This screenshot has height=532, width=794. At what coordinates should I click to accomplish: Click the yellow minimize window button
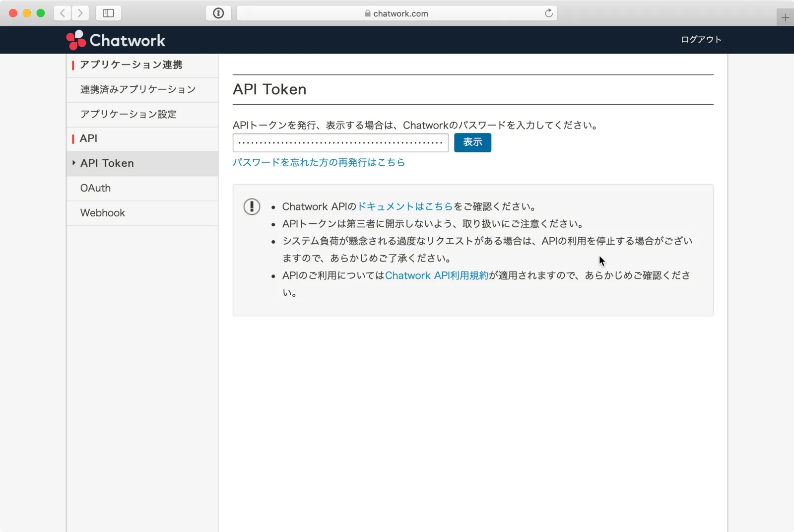[x=27, y=13]
